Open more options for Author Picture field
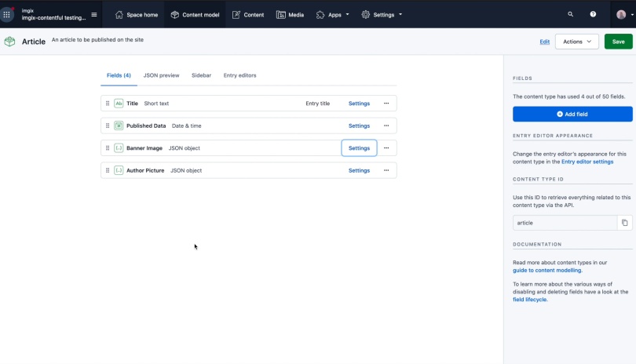This screenshot has height=364, width=636. 386,170
